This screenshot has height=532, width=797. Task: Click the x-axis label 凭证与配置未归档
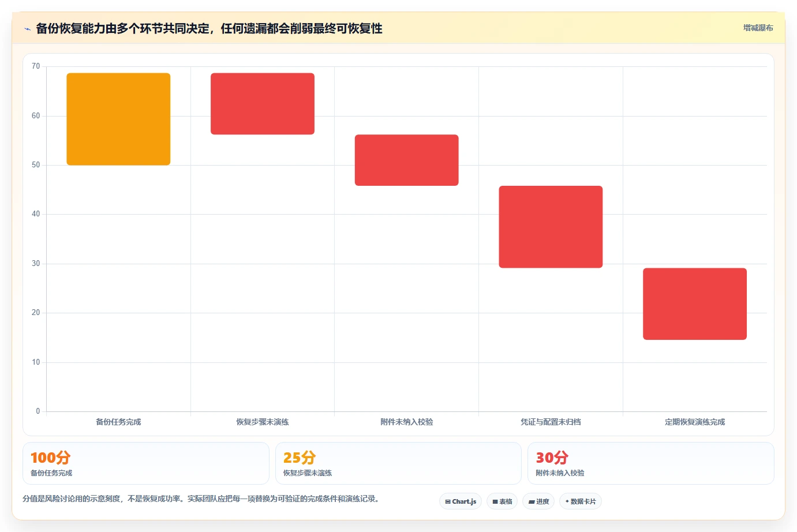pos(551,422)
